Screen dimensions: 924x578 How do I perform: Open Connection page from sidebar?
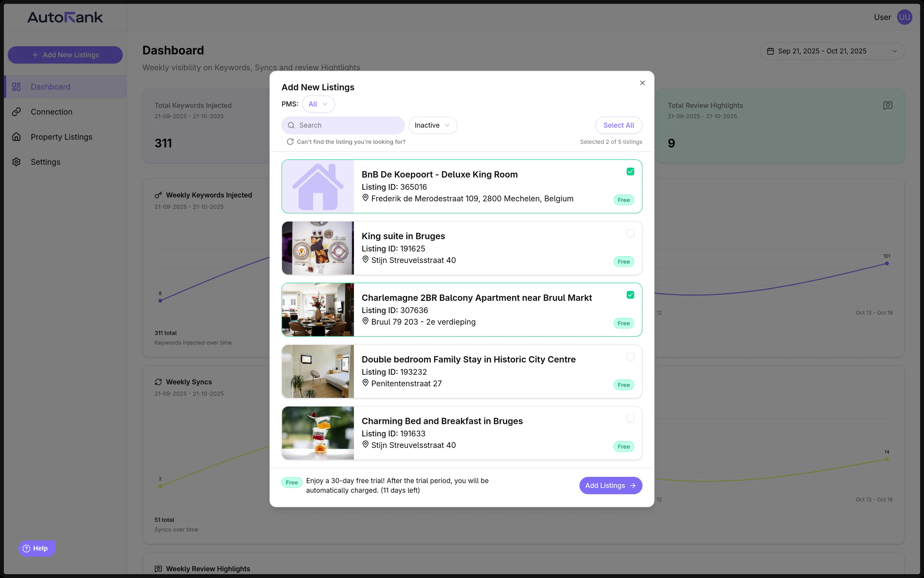click(x=65, y=112)
